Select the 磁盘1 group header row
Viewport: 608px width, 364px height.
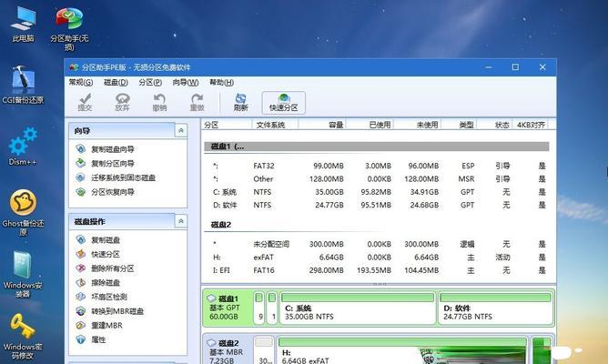click(x=377, y=147)
